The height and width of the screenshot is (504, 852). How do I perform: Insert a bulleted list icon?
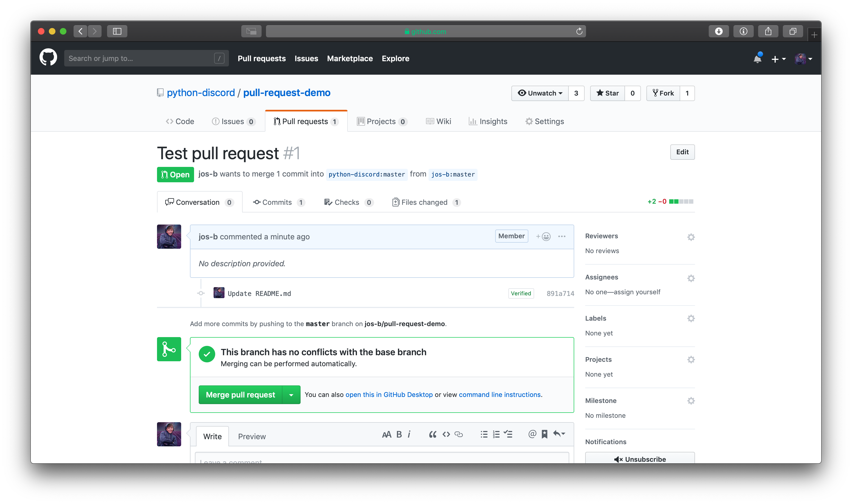click(x=484, y=434)
